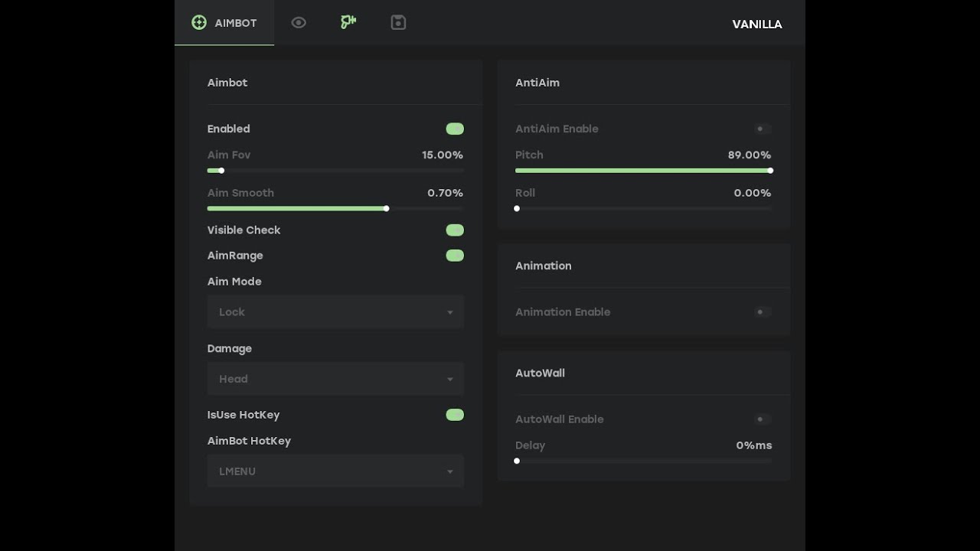The height and width of the screenshot is (551, 980).
Task: Open the AimBot HotKey LMENU dropdown
Action: [335, 471]
